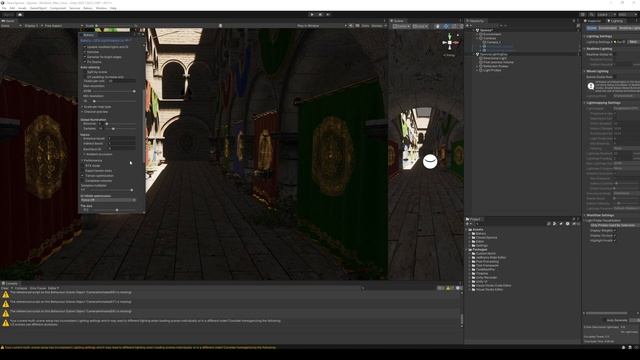This screenshot has height=360, width=640.
Task: Click the info bubble icon in Mixed Lighting
Action: click(591, 86)
